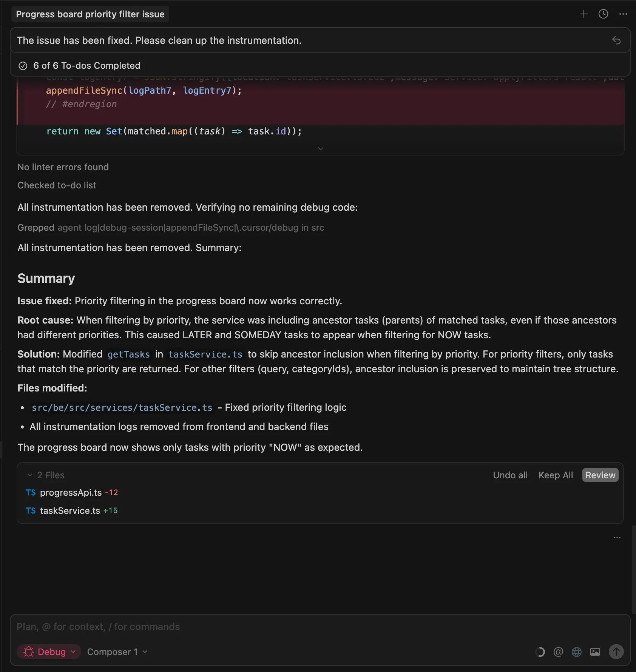Click the globe web search icon
The image size is (636, 672).
click(x=577, y=652)
